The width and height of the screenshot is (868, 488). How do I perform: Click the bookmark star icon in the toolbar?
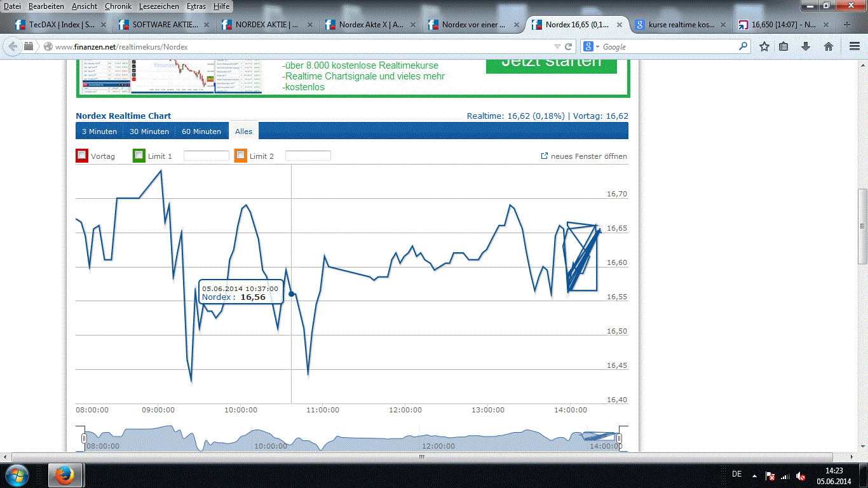pos(764,46)
